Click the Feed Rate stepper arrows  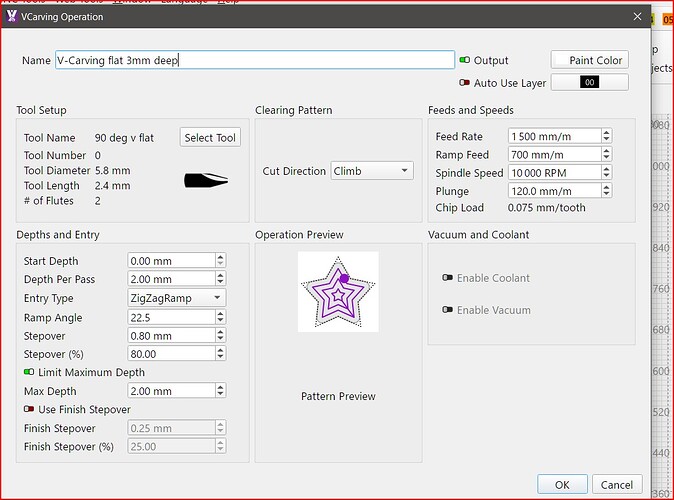coord(606,136)
